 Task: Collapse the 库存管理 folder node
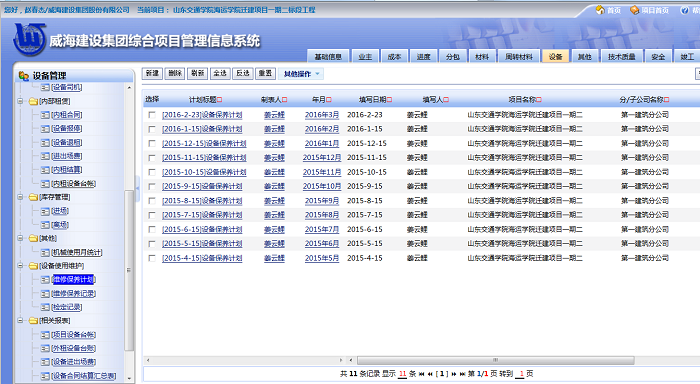coord(20,197)
